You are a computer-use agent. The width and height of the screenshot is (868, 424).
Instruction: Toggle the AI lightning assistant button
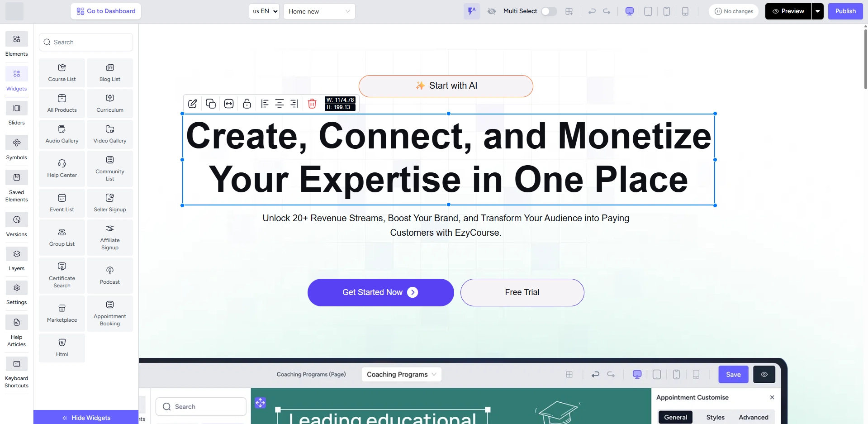click(471, 11)
